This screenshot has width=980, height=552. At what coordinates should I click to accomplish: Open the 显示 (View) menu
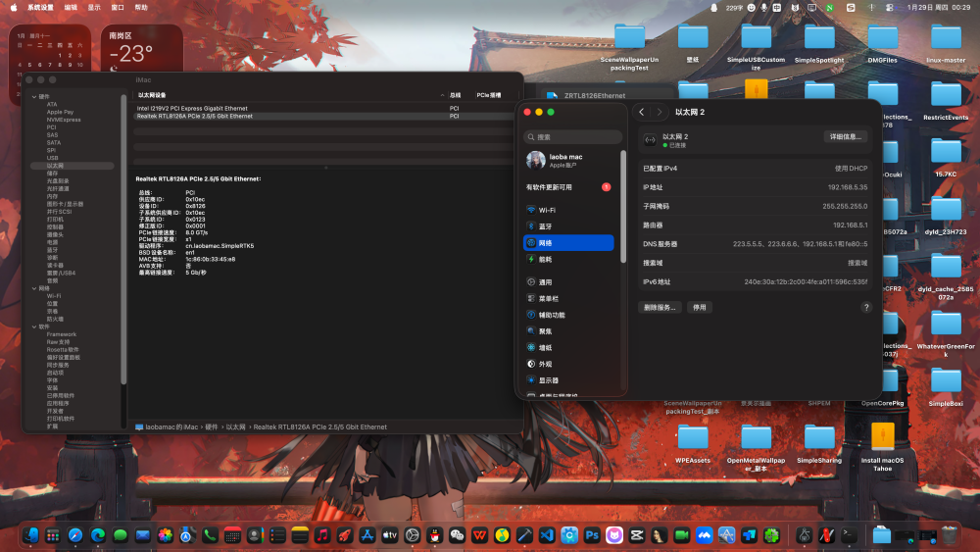click(94, 8)
